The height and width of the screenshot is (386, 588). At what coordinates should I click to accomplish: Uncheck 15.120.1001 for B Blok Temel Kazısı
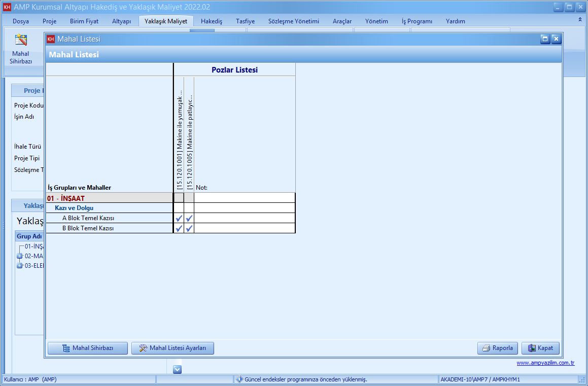coord(179,228)
